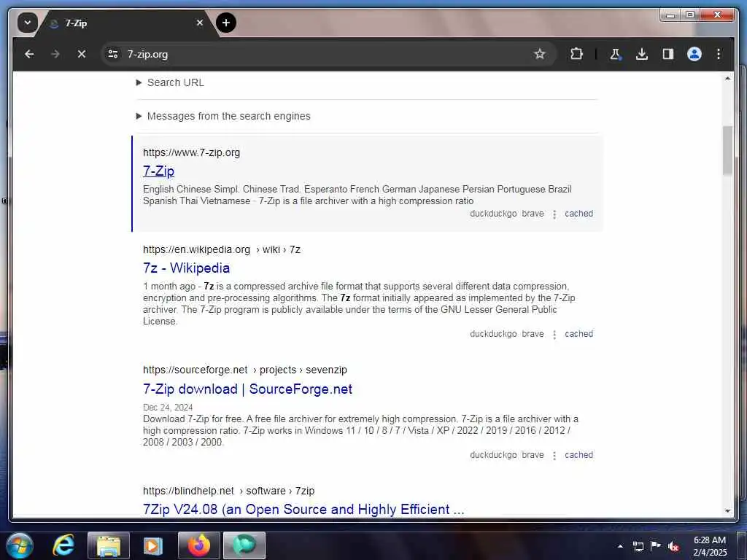This screenshot has height=560, width=747.
Task: Open Action Center flag icon
Action: click(656, 546)
